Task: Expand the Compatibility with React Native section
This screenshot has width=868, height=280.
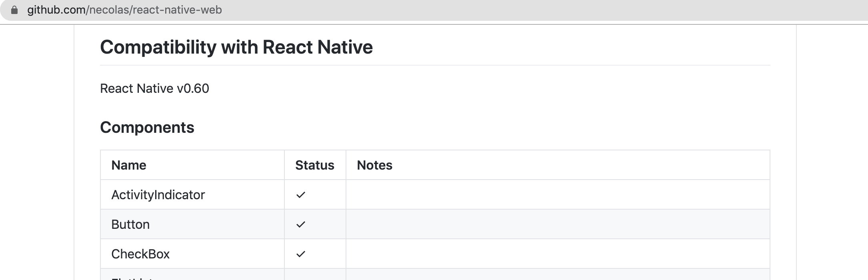Action: click(x=237, y=47)
